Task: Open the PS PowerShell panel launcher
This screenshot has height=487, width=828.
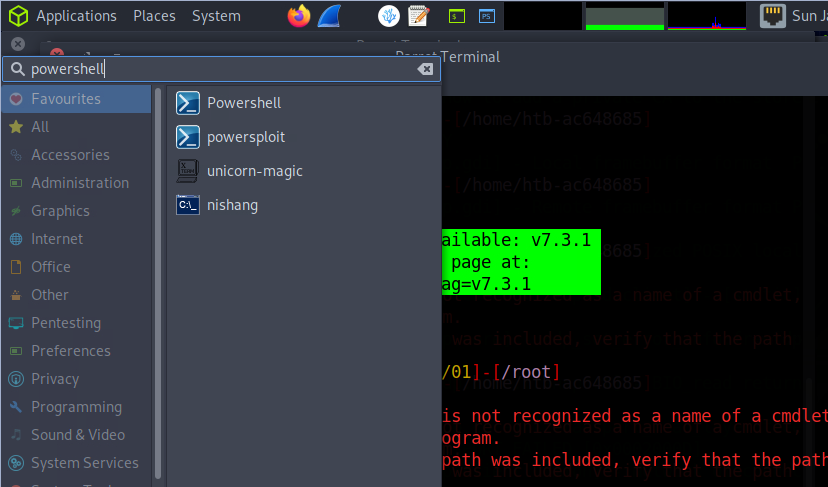Action: [486, 16]
